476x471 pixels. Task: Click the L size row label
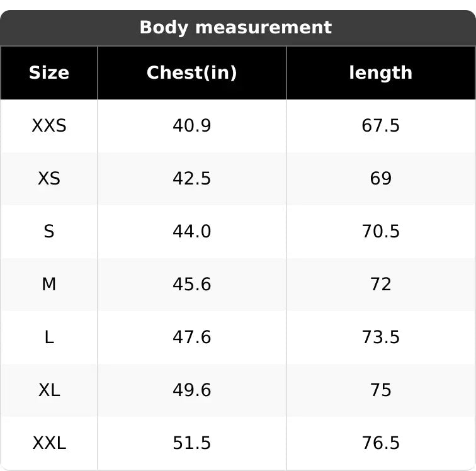click(x=49, y=337)
